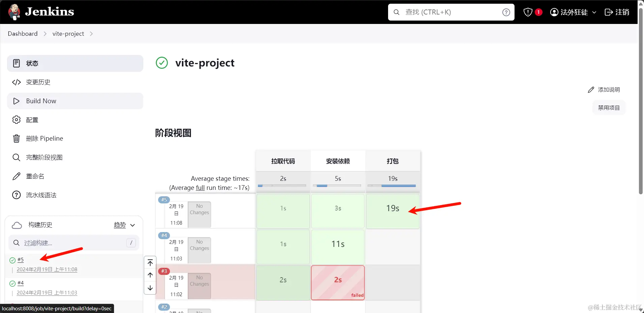
Task: Expand the 趋势 chevron in build history
Action: [x=133, y=225]
